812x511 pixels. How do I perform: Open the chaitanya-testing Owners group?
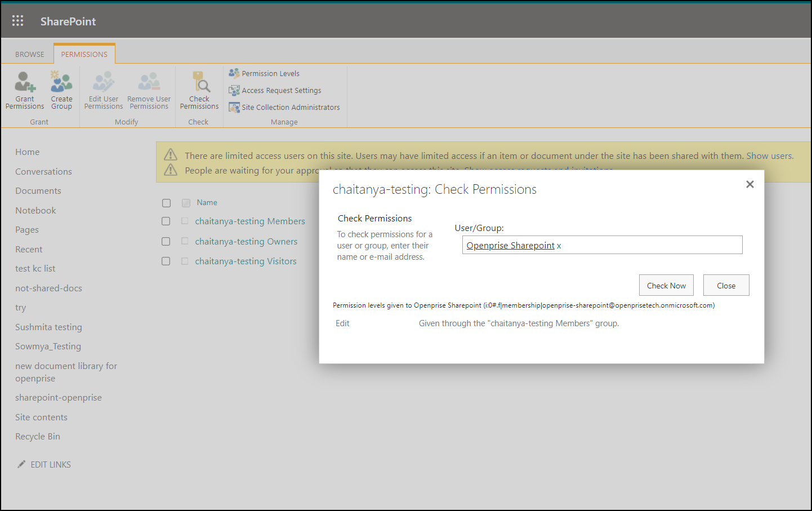(x=246, y=241)
